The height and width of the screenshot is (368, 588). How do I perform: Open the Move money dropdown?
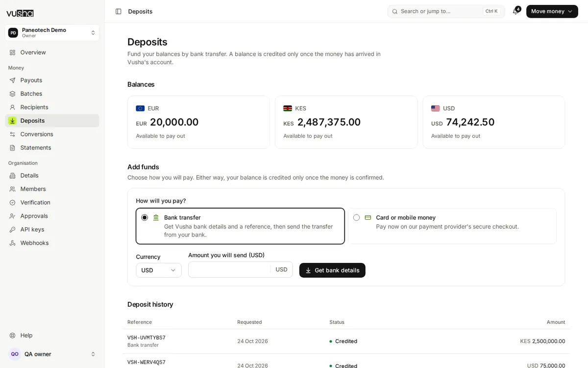[x=552, y=11]
